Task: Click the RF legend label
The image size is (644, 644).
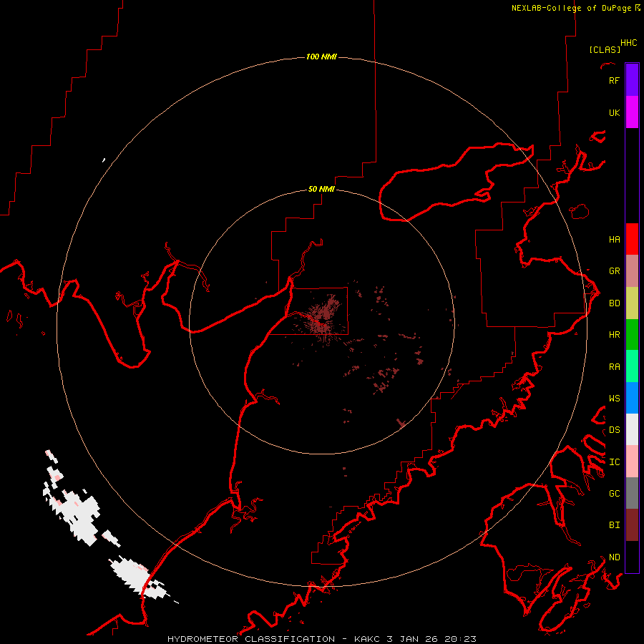Action: click(x=614, y=81)
